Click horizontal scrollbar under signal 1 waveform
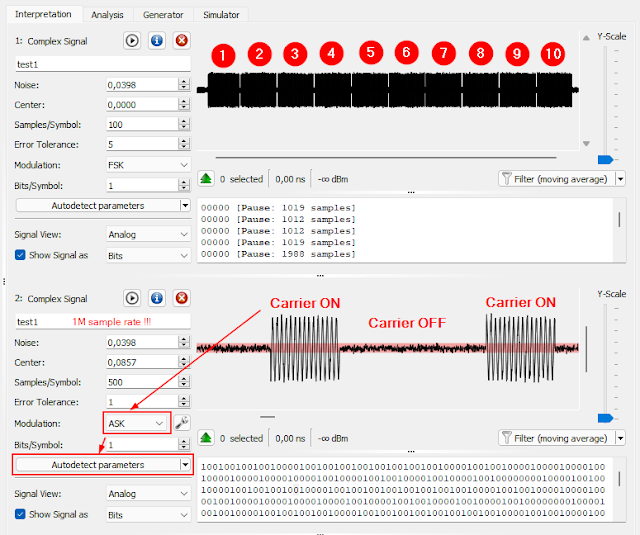The width and height of the screenshot is (640, 535). [x=386, y=157]
